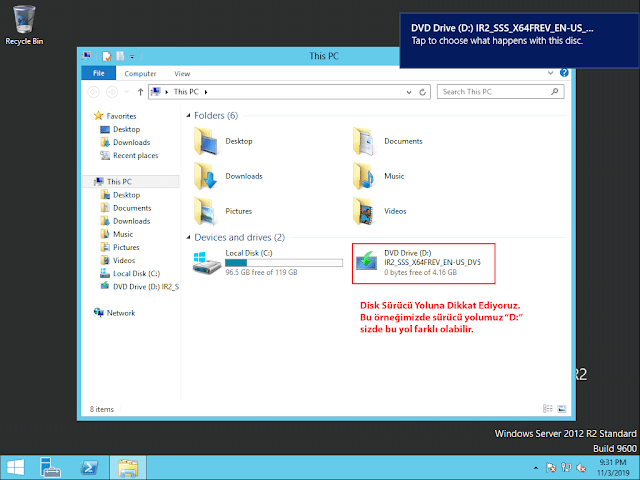The width and height of the screenshot is (640, 480).
Task: Launch PowerShell from the taskbar
Action: pyautogui.click(x=89, y=468)
